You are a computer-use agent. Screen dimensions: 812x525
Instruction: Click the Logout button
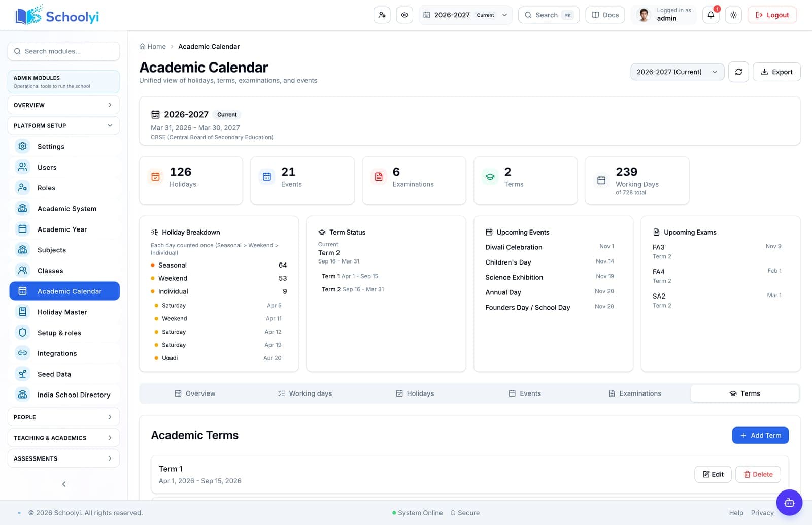coord(772,15)
